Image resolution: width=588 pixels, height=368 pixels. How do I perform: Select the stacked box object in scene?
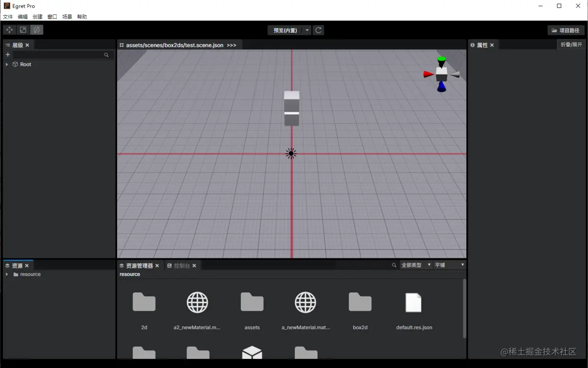coord(292,108)
